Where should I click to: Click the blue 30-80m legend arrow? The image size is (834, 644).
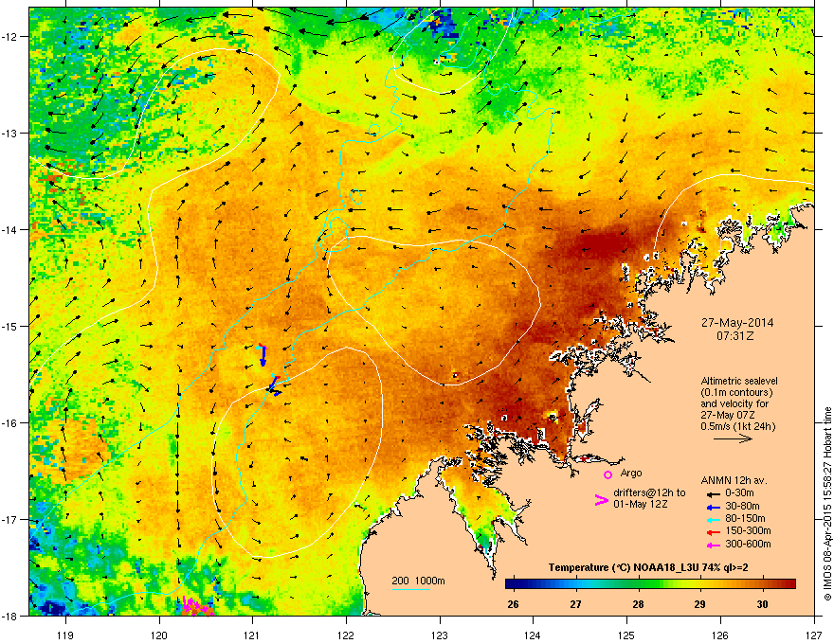pos(714,507)
